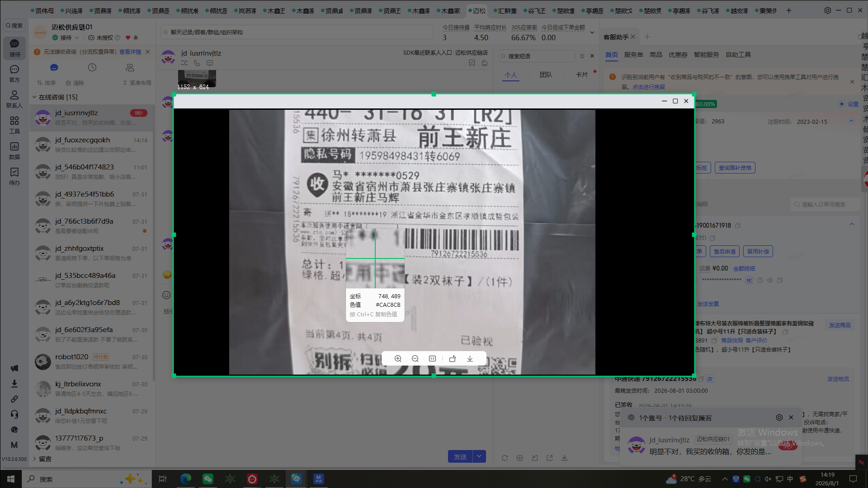
Task: Click the 请输入订单号搜索 order search field
Action: (x=826, y=204)
